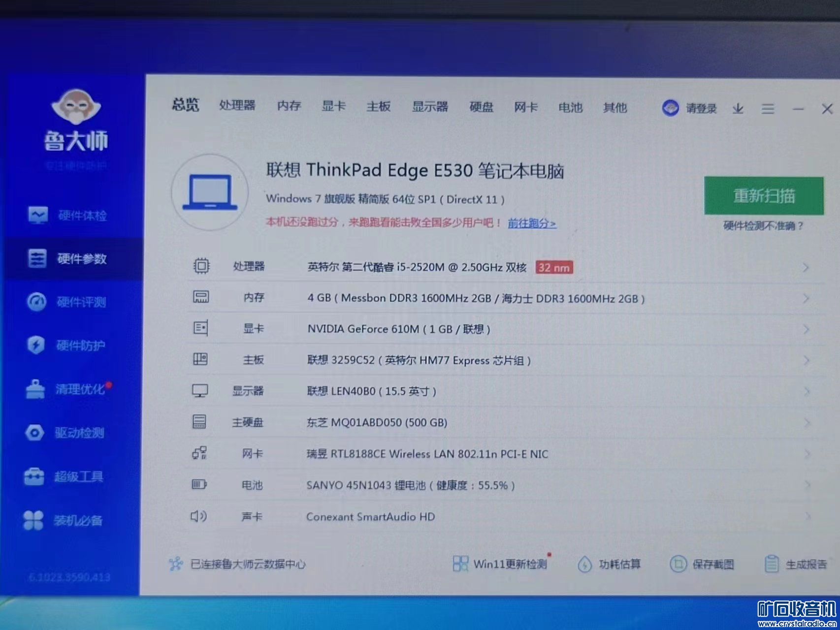Open 硬件防护 protection section
This screenshot has width=840, height=630.
click(66, 345)
